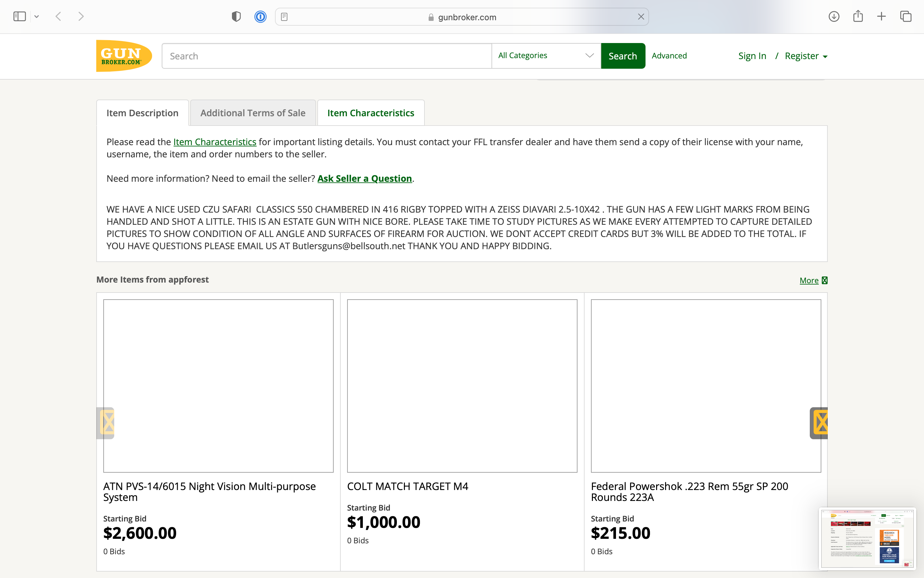Screen dimensions: 924x578
Task: Click the $2,600.00 starting bid price
Action: [140, 533]
